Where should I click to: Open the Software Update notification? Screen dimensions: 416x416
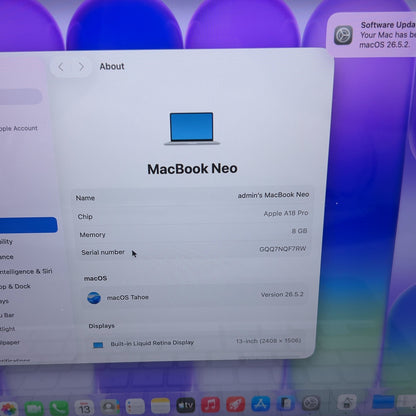pos(371,35)
